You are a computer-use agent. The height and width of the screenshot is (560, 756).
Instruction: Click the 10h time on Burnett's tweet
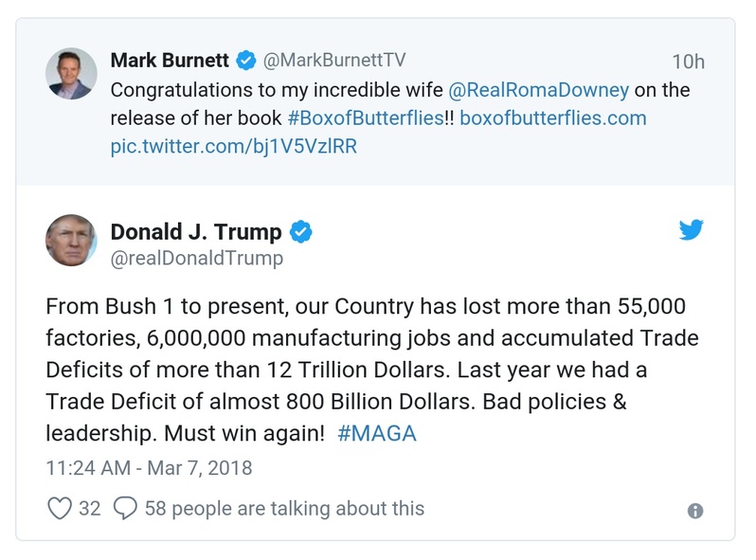[x=688, y=62]
